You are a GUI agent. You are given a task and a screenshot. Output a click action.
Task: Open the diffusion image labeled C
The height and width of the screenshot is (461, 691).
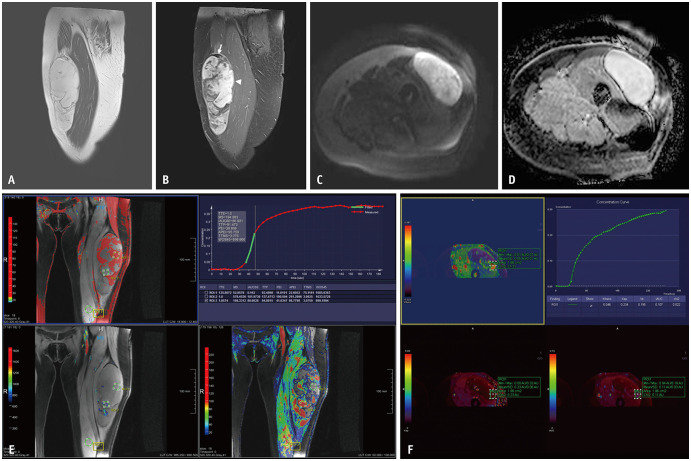click(403, 96)
